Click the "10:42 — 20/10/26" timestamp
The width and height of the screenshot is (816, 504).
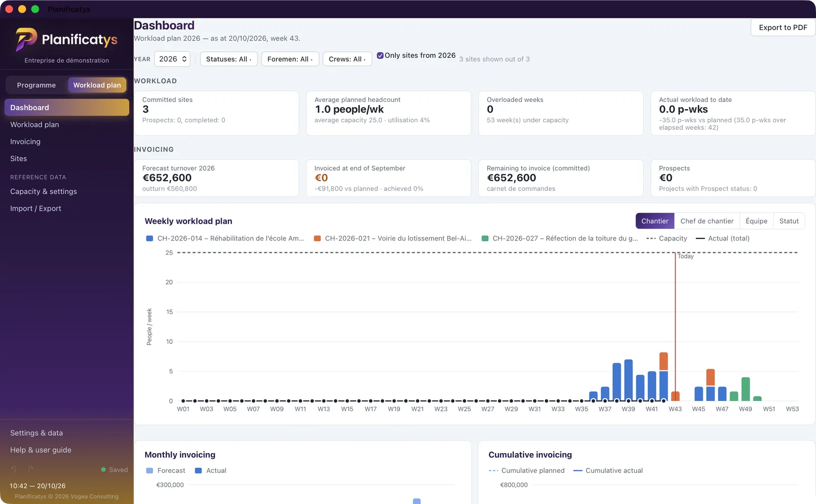pyautogui.click(x=38, y=486)
